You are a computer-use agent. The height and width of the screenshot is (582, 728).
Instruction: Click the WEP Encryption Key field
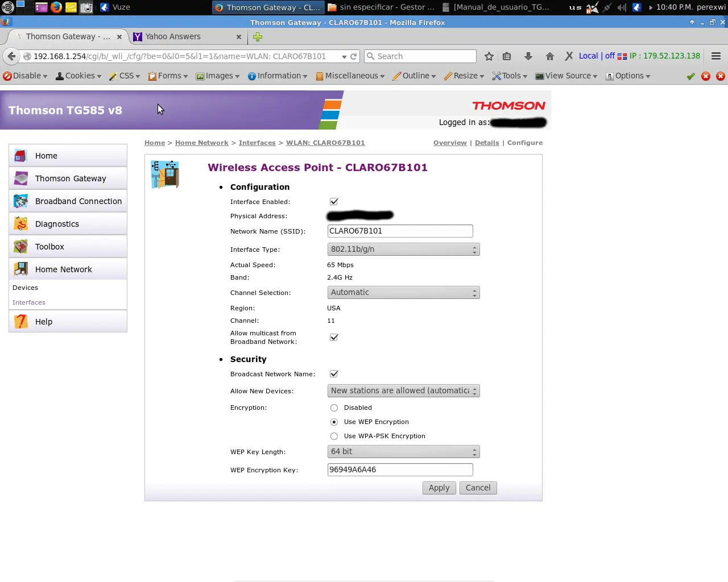pos(400,470)
